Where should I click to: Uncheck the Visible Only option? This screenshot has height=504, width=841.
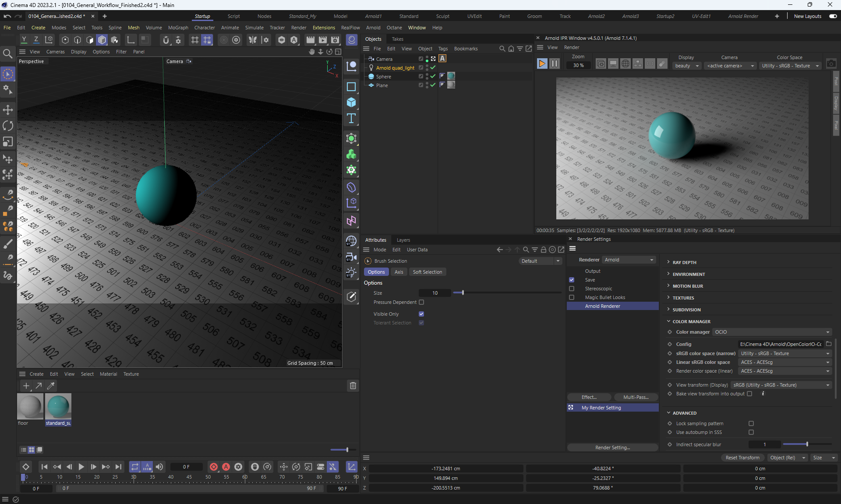[421, 314]
